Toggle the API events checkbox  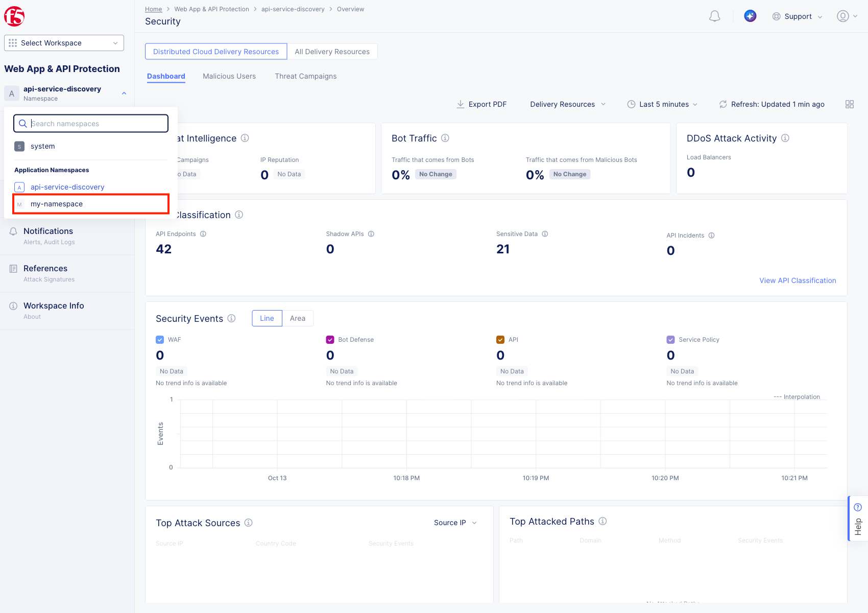500,340
